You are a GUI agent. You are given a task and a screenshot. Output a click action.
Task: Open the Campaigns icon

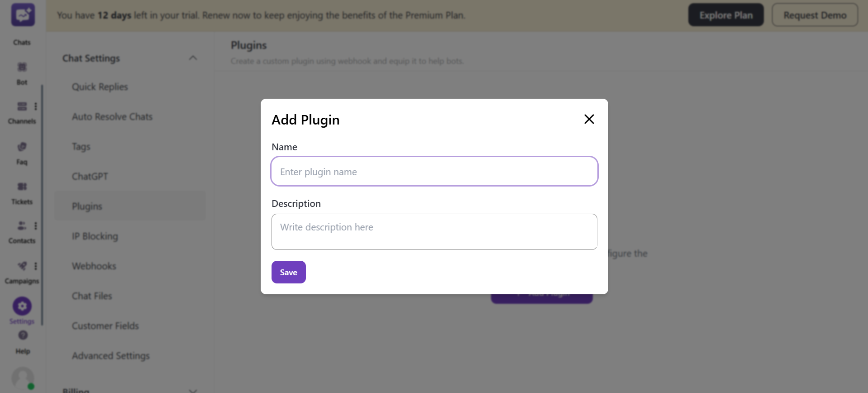pyautogui.click(x=21, y=266)
